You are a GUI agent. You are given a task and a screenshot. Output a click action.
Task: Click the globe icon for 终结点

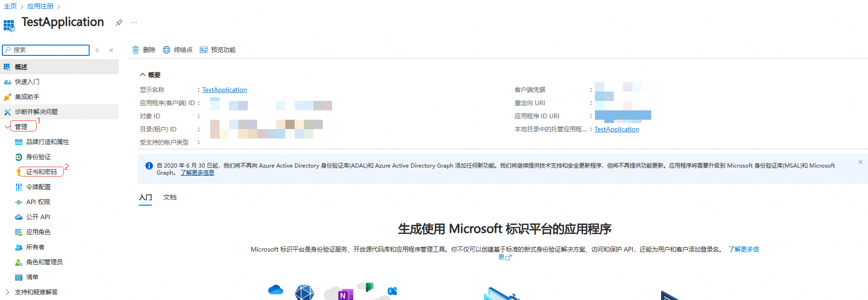167,50
